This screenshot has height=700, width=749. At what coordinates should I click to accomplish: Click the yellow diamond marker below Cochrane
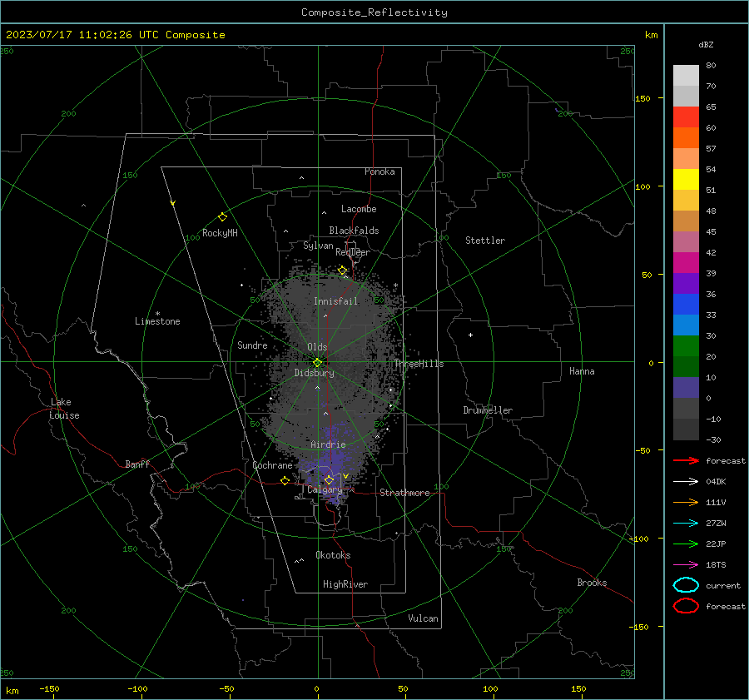pyautogui.click(x=285, y=480)
